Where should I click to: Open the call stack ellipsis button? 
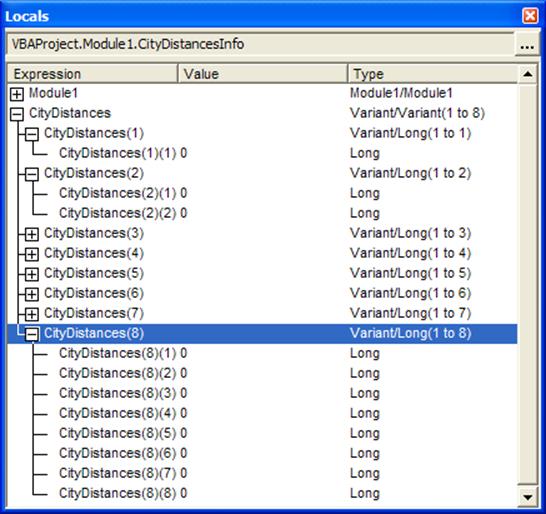[527, 44]
